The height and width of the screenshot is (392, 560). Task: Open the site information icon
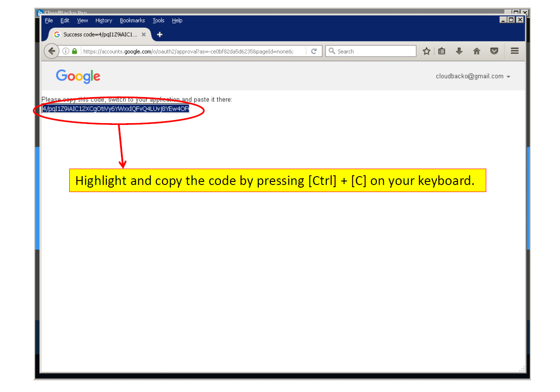66,51
